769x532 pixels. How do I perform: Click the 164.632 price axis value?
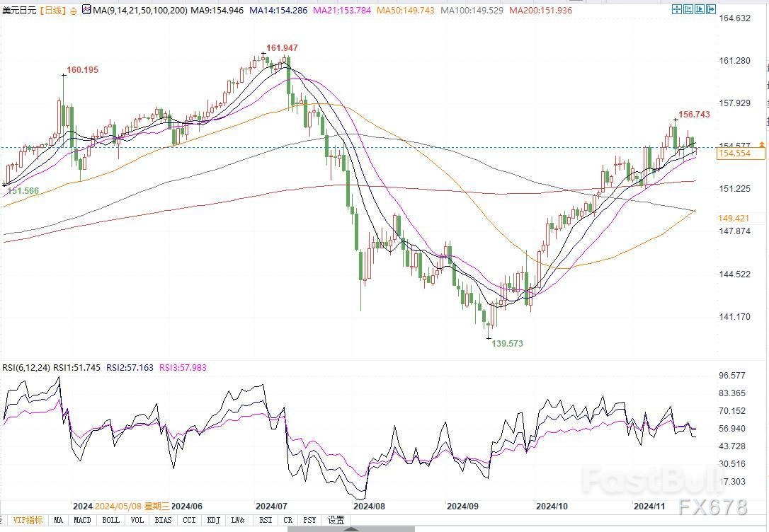coord(734,18)
